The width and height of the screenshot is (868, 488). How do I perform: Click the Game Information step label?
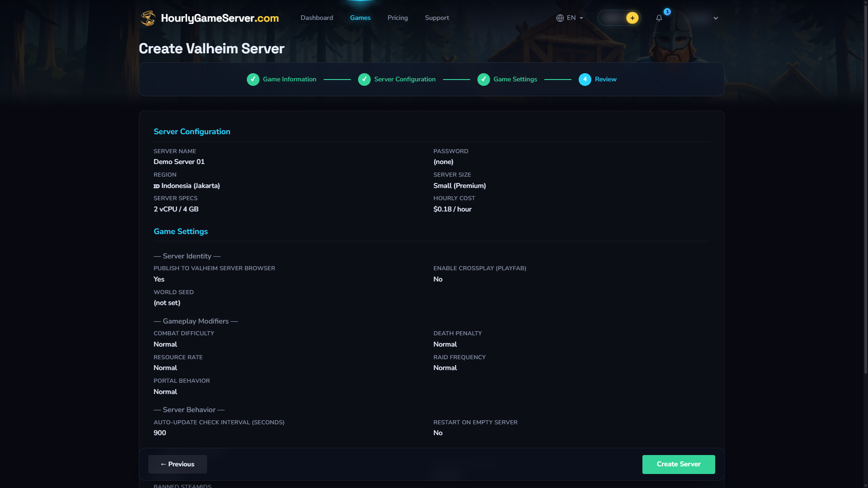coord(290,80)
